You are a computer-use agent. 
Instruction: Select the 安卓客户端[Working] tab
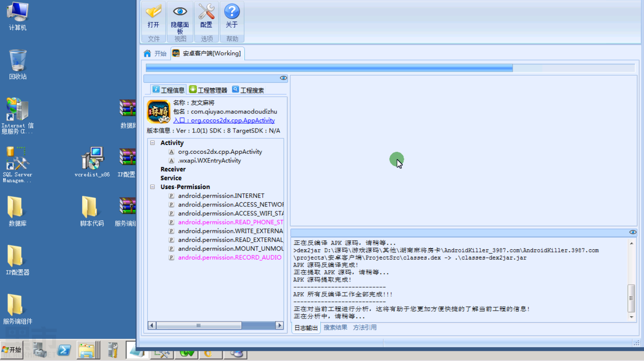pos(207,53)
